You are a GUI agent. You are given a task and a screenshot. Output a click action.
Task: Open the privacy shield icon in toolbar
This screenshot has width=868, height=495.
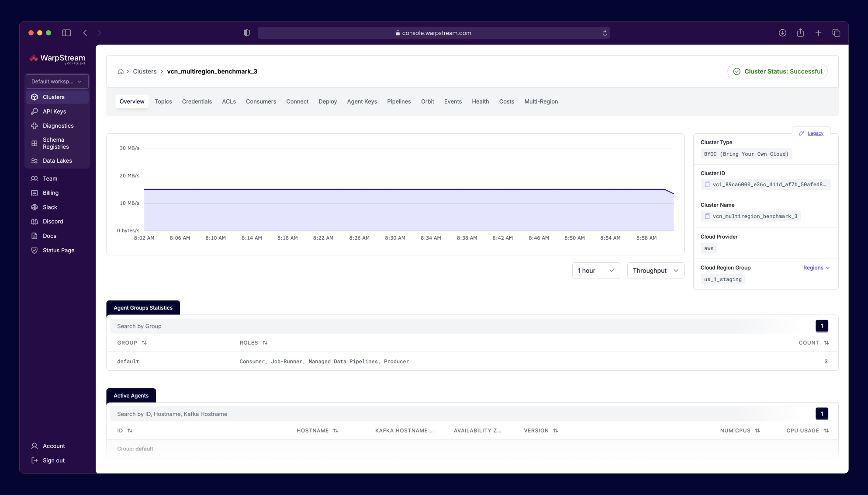click(247, 33)
